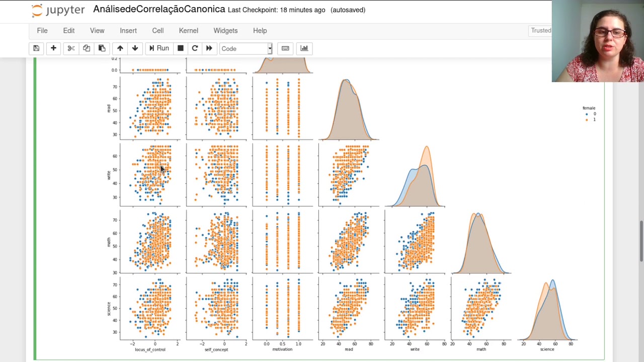Image resolution: width=644 pixels, height=362 pixels.
Task: Open the Edit menu
Action: 69,31
